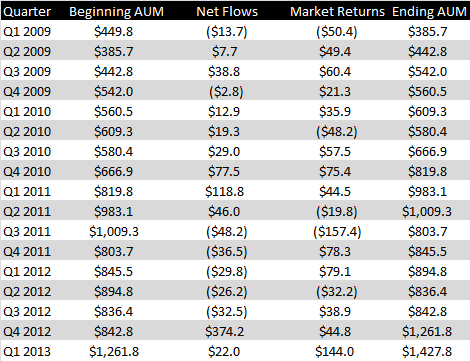
Task: Select beginning AUM value $1,261.8
Action: pos(114,352)
